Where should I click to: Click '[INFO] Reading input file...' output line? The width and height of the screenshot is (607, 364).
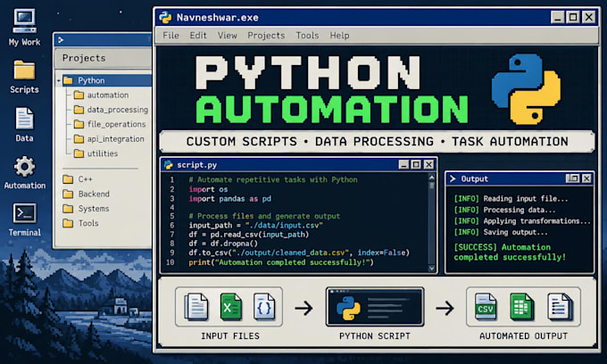coord(511,199)
